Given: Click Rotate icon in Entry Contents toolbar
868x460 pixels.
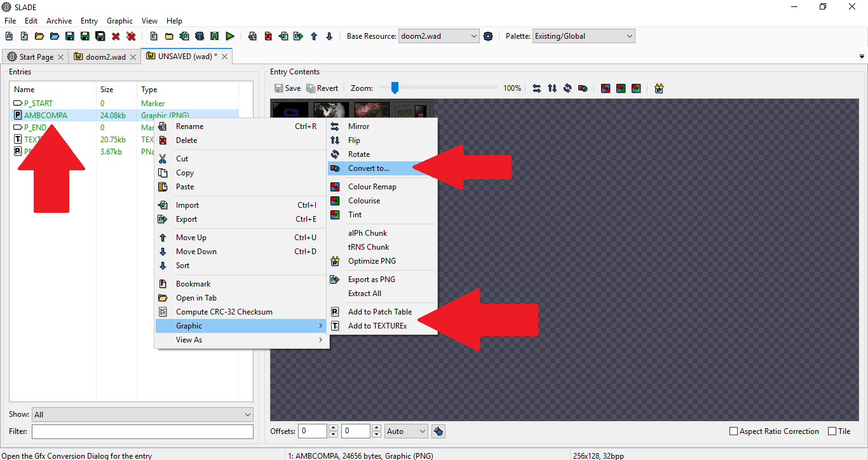Looking at the screenshot, I should 567,88.
